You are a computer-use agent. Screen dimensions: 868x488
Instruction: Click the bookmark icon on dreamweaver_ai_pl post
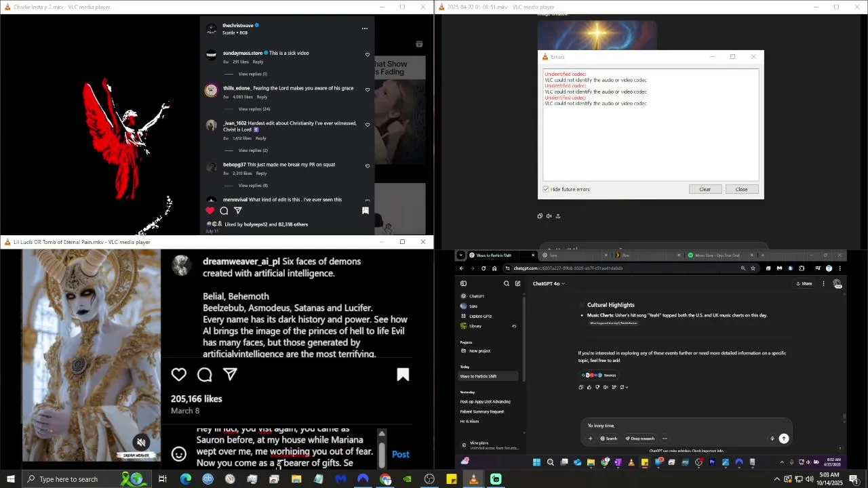click(x=403, y=375)
